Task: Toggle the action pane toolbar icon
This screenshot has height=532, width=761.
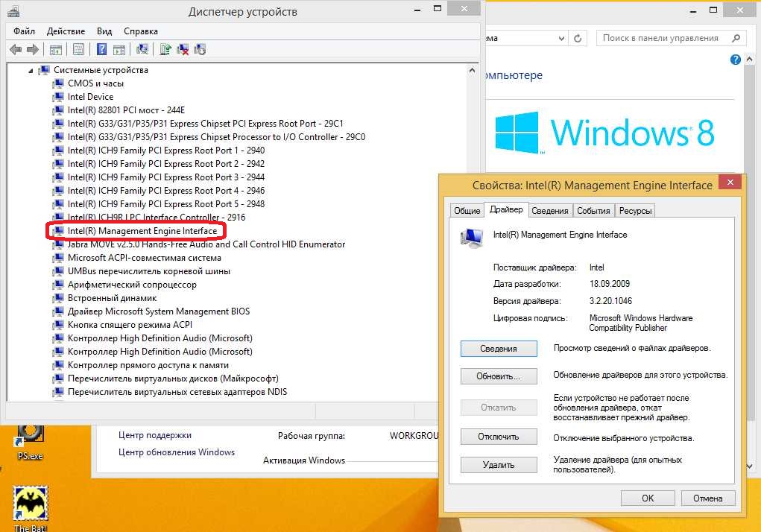Action: (x=119, y=49)
